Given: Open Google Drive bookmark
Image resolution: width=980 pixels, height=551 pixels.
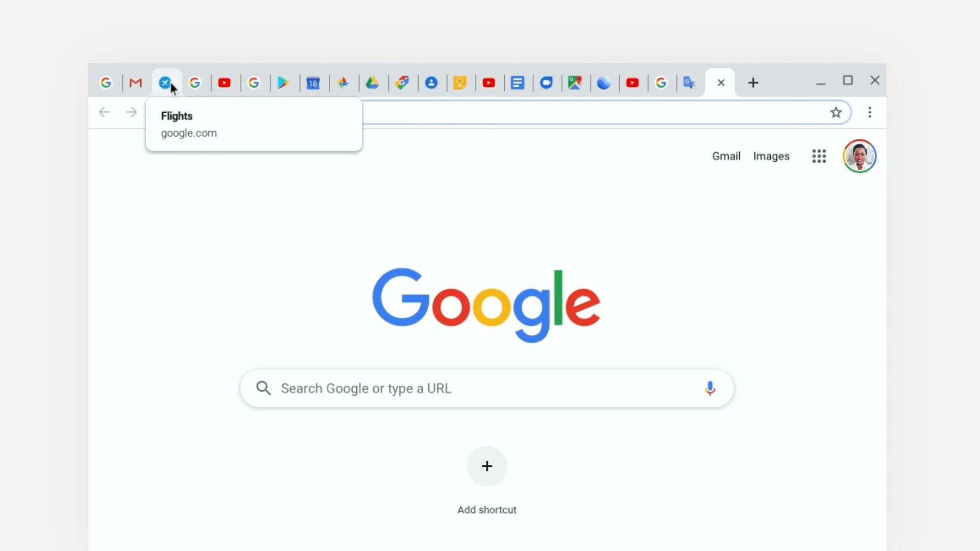Looking at the screenshot, I should [373, 82].
